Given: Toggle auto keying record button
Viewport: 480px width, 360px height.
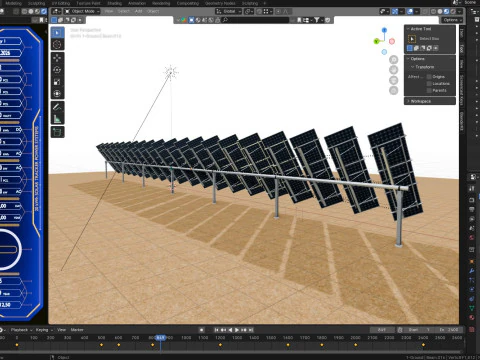Looking at the screenshot, I should 201,330.
